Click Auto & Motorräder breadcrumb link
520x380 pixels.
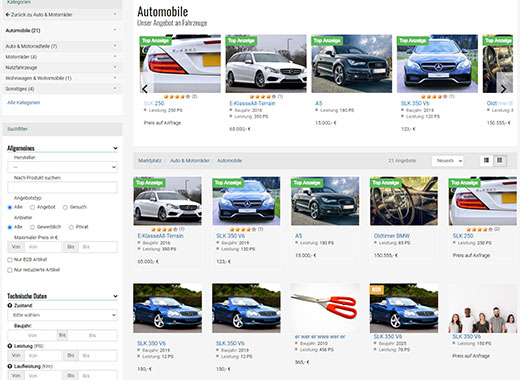pyautogui.click(x=190, y=161)
